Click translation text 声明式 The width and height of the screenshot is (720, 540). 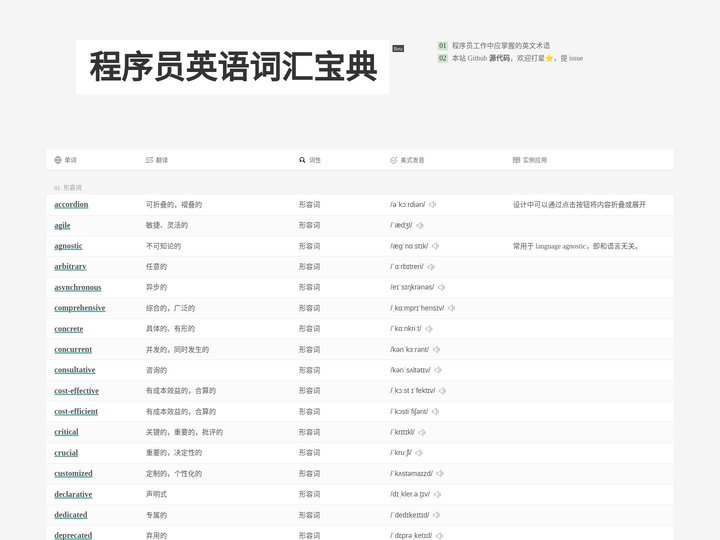[157, 495]
